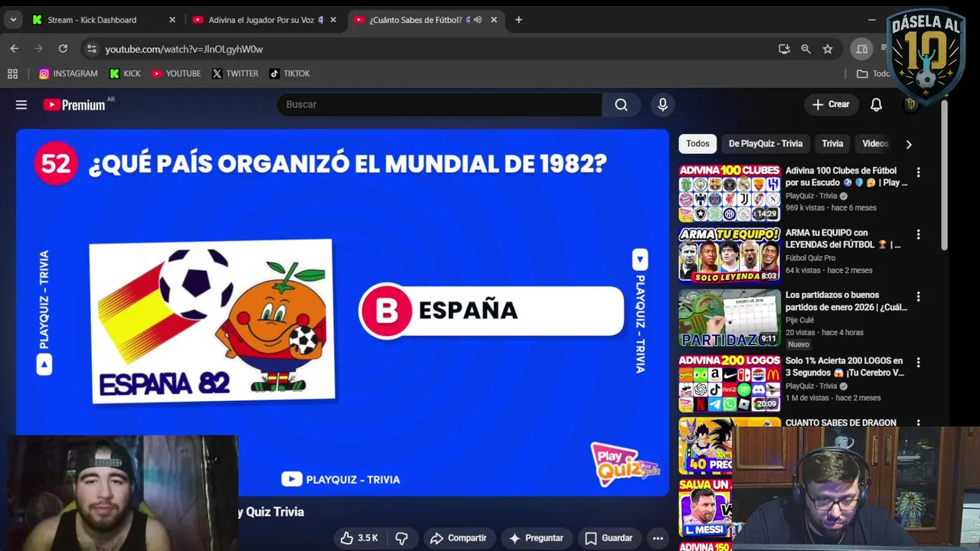Screen dimensions: 980x551
Task: Open YouTube notifications bell
Action: click(x=876, y=105)
